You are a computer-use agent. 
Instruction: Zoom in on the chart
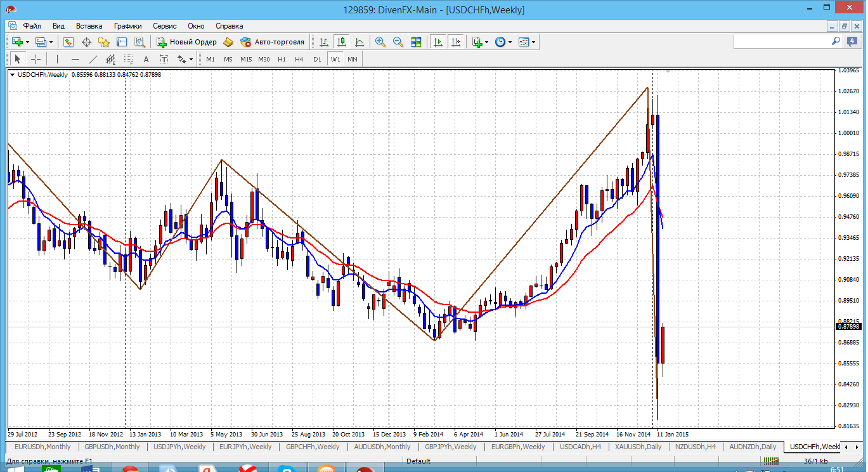[380, 42]
